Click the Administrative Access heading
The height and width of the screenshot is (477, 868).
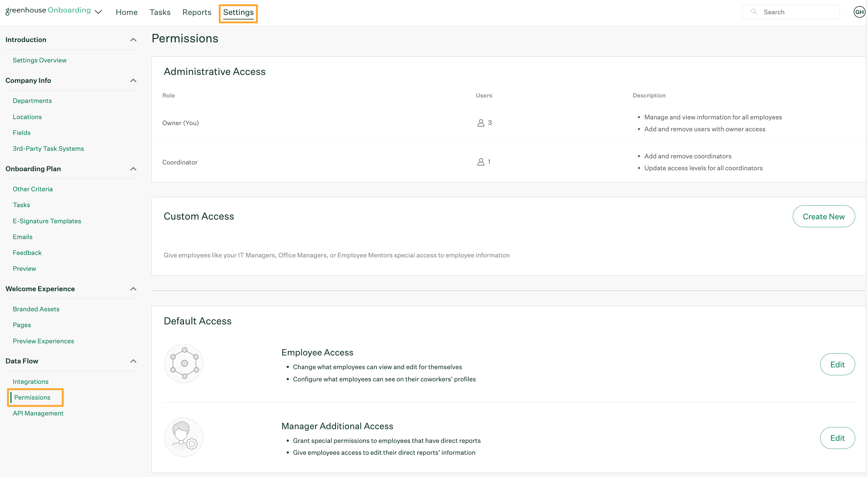point(215,72)
